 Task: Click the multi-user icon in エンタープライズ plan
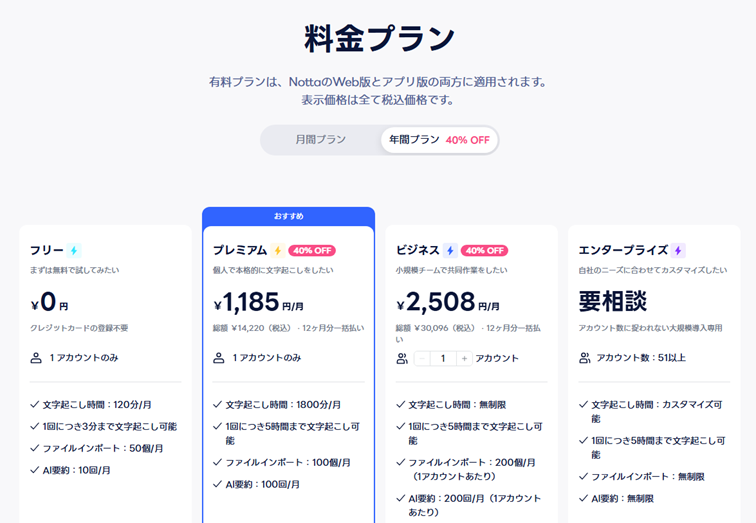[585, 358]
